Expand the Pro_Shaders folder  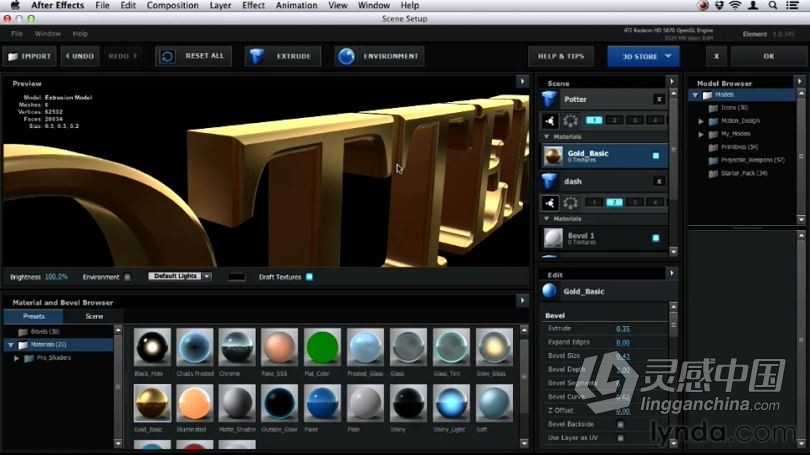17,358
